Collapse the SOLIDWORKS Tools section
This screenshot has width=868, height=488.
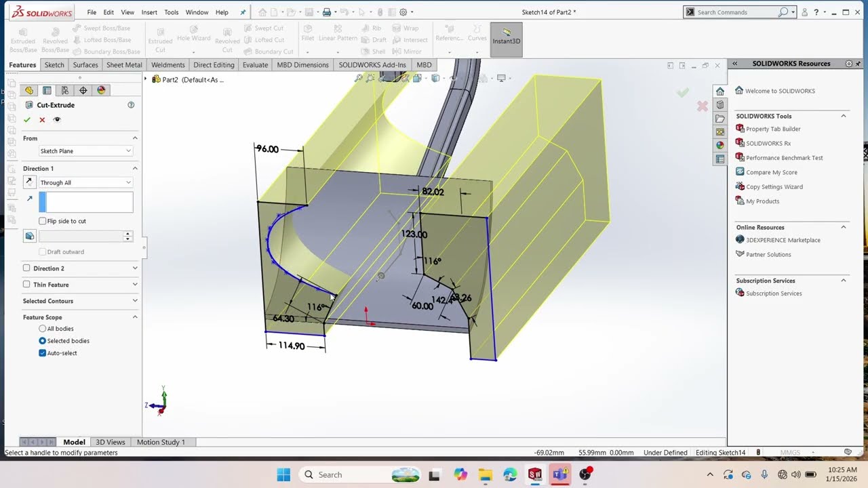pyautogui.click(x=844, y=116)
